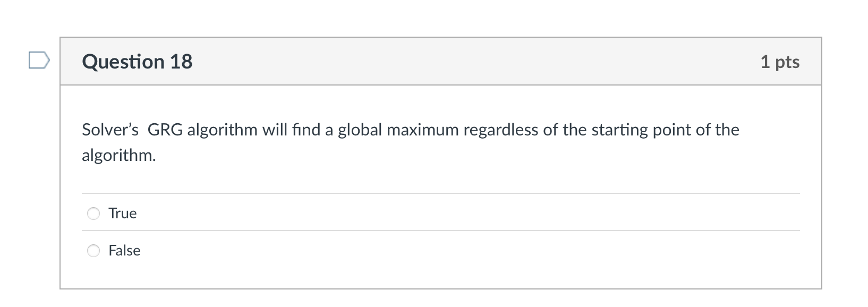Click the Question 18 header to collapse it
Image resolution: width=868 pixels, height=307 pixels.
[137, 61]
